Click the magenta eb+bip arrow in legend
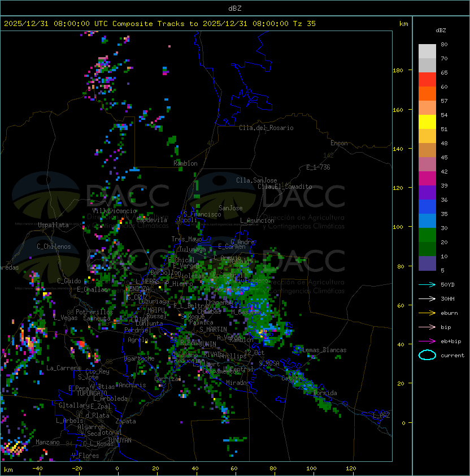 tap(427, 341)
